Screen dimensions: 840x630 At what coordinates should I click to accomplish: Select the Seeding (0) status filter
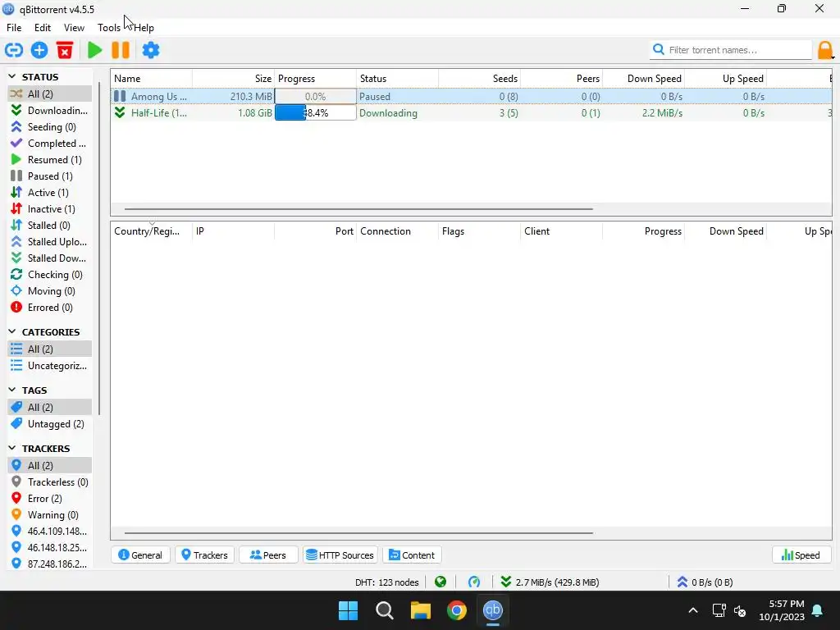[x=49, y=127]
